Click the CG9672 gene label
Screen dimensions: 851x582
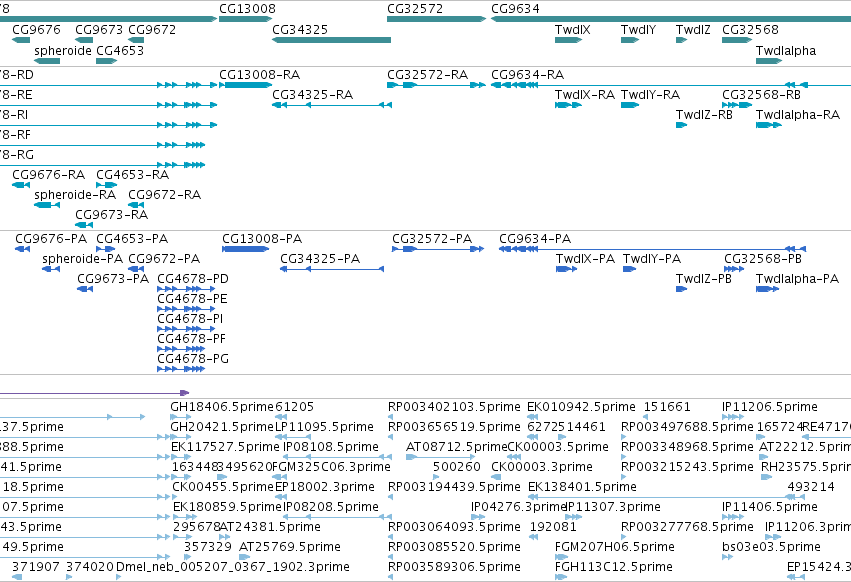tap(152, 29)
